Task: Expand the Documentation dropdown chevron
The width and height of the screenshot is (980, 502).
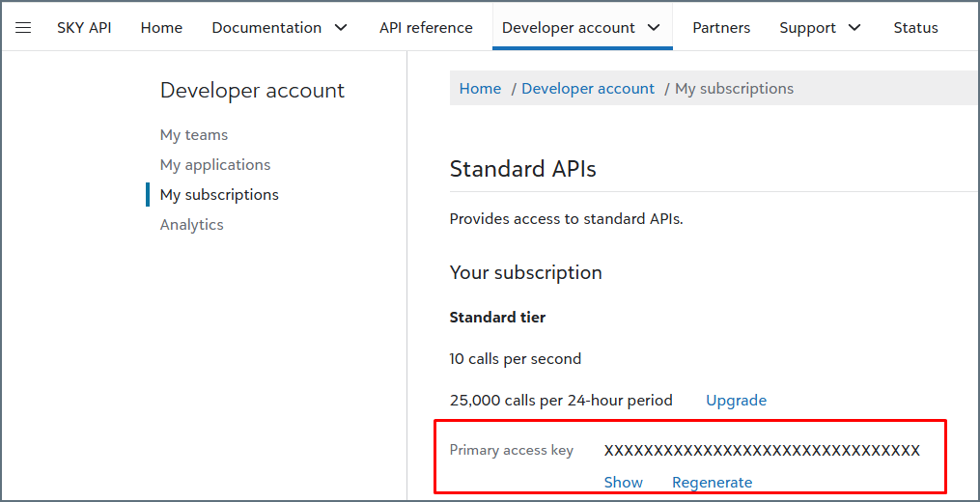Action: (341, 27)
